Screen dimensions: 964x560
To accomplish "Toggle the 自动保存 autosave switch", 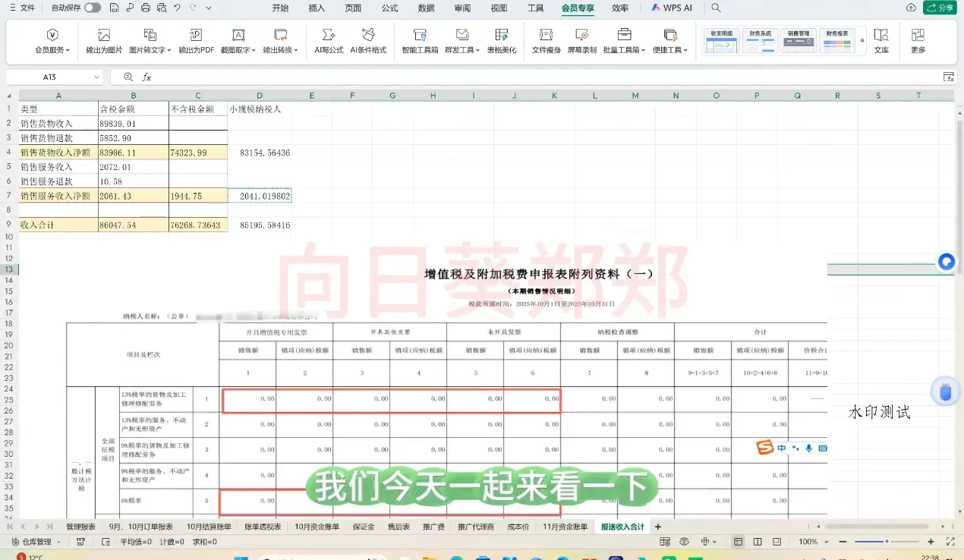I will pyautogui.click(x=93, y=8).
